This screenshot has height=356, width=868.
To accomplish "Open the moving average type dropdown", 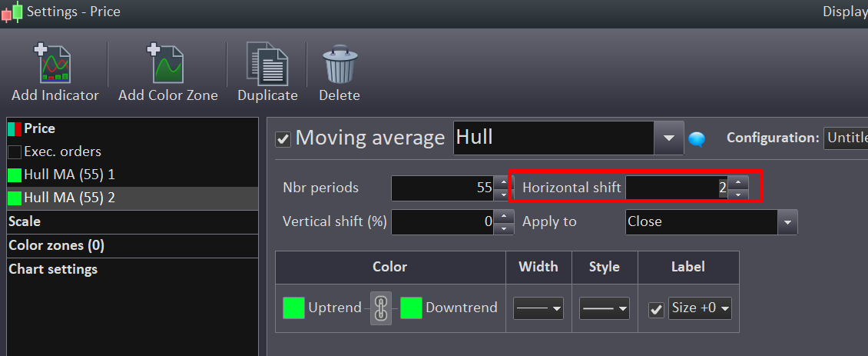I will click(668, 138).
